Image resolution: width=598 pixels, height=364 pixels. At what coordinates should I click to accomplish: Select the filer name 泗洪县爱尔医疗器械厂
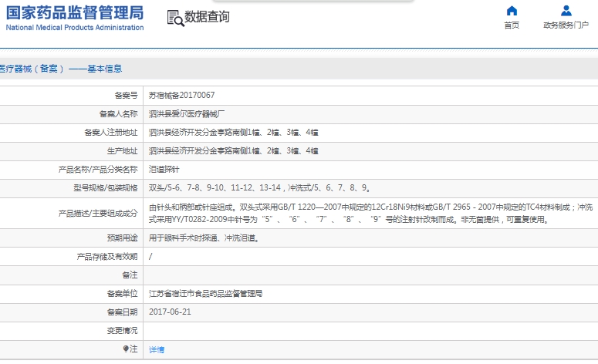point(187,114)
